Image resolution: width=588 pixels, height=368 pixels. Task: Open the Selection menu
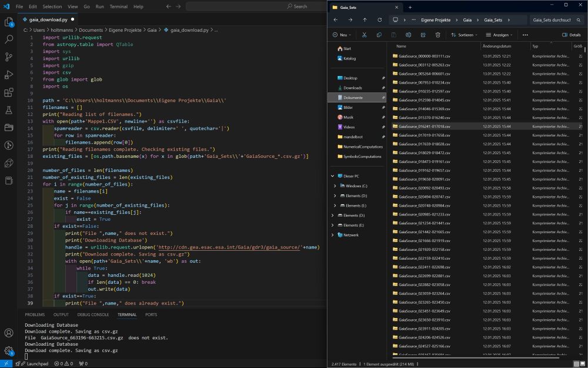[x=52, y=6]
